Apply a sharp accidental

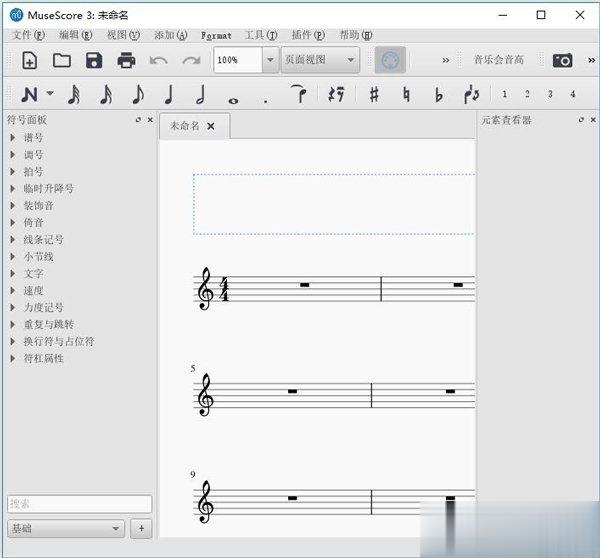coord(375,94)
